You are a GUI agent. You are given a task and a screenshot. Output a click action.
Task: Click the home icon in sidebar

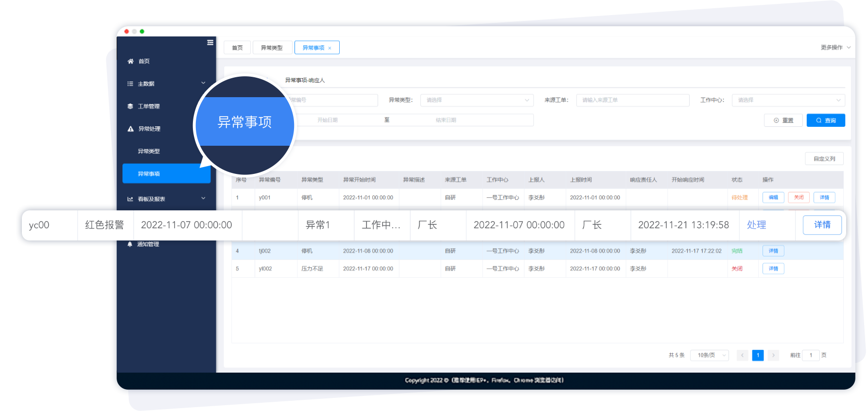pyautogui.click(x=130, y=61)
